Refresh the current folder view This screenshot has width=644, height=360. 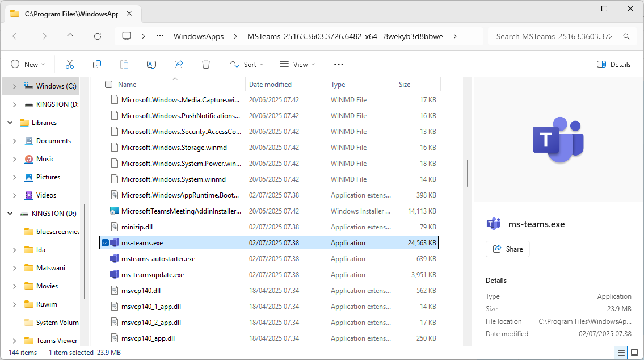(97, 36)
